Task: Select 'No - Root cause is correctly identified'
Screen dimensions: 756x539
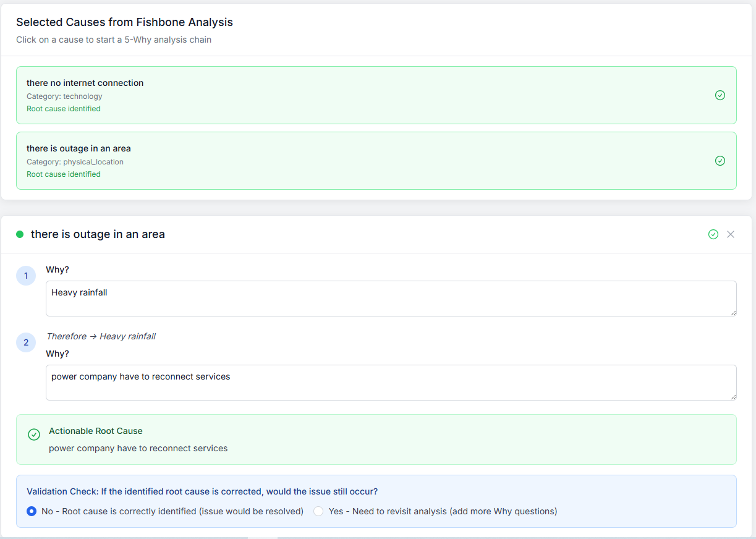Action: point(32,511)
